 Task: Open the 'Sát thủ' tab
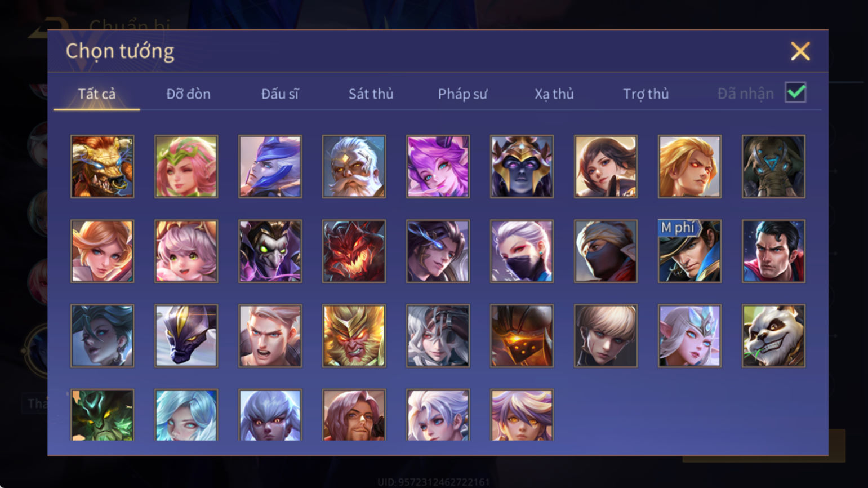coord(371,94)
